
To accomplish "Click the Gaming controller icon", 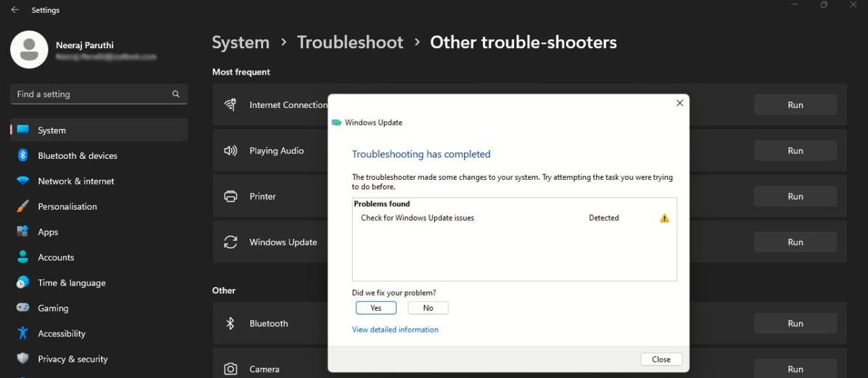I will [23, 307].
